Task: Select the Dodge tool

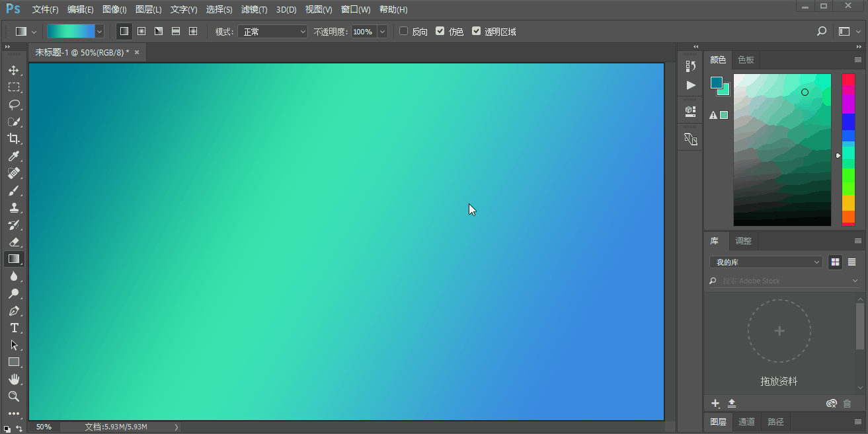Action: click(x=14, y=293)
